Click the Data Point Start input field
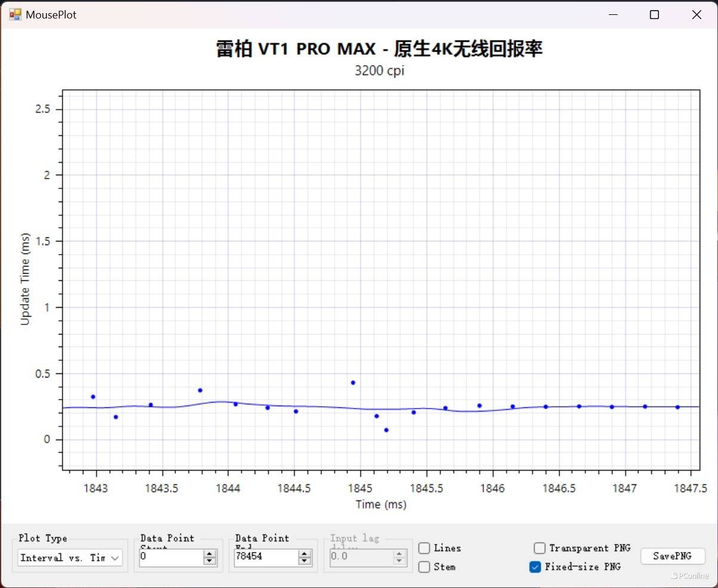Viewport: 718px width, 588px height. click(x=171, y=558)
